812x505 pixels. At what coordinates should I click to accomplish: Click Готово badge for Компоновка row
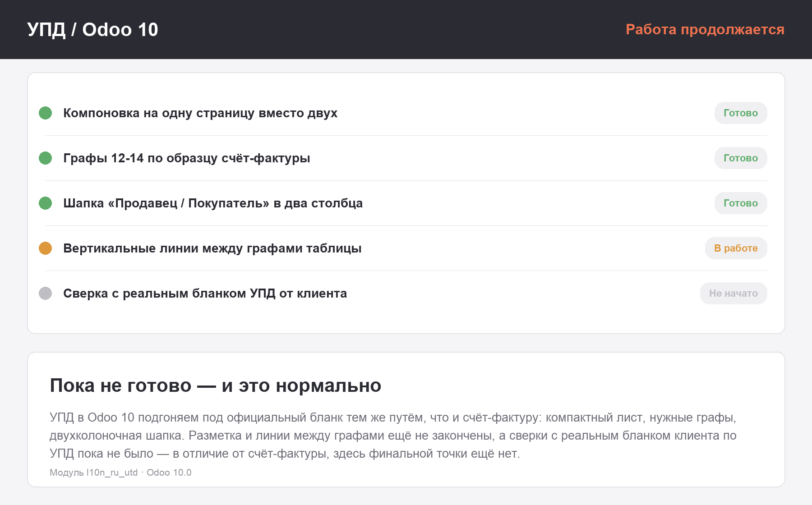[741, 113]
